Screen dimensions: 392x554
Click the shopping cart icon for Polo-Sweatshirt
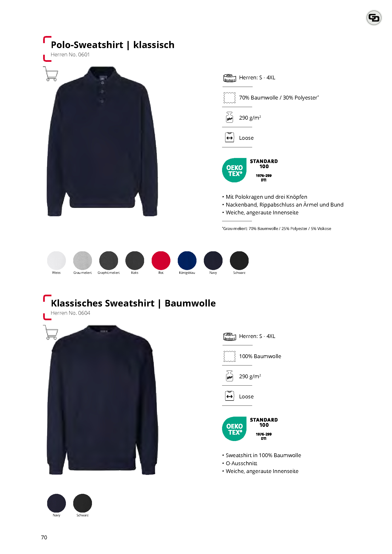[x=51, y=74]
